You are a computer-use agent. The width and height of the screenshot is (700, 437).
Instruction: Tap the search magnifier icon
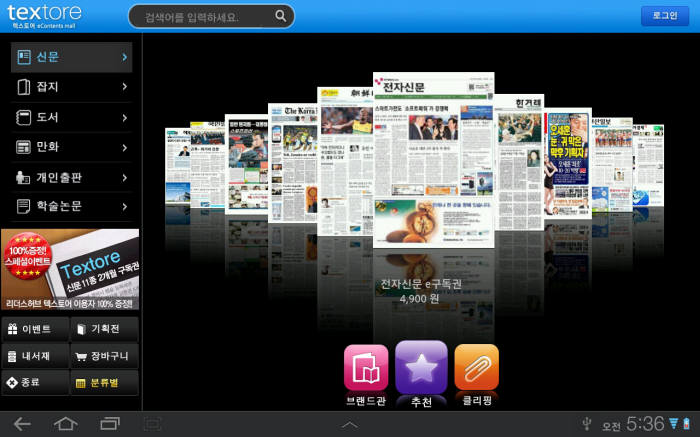point(281,16)
